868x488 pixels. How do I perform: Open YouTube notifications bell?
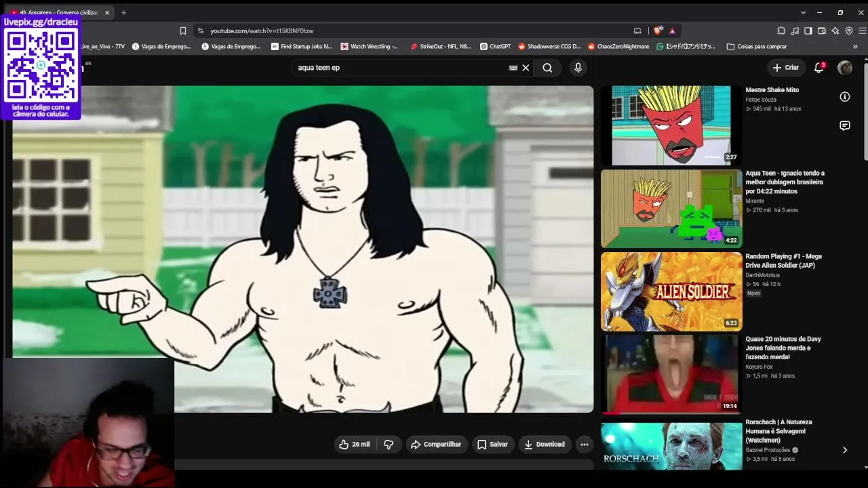[819, 67]
